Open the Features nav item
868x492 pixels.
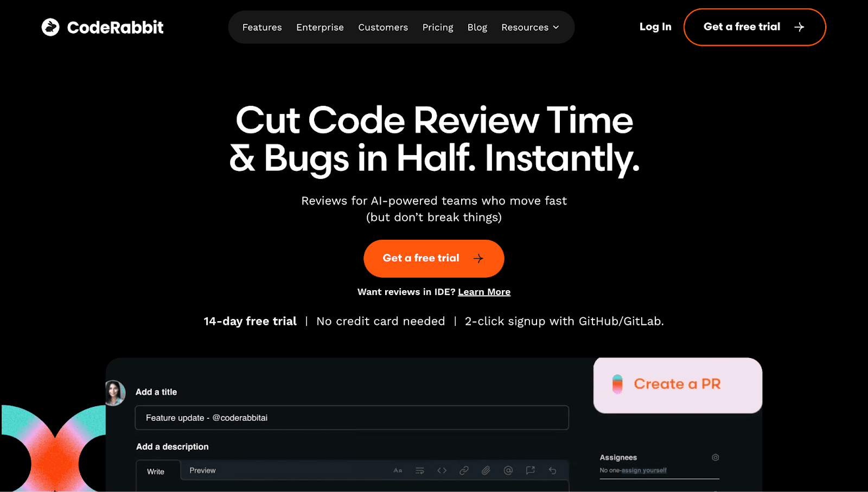[262, 27]
